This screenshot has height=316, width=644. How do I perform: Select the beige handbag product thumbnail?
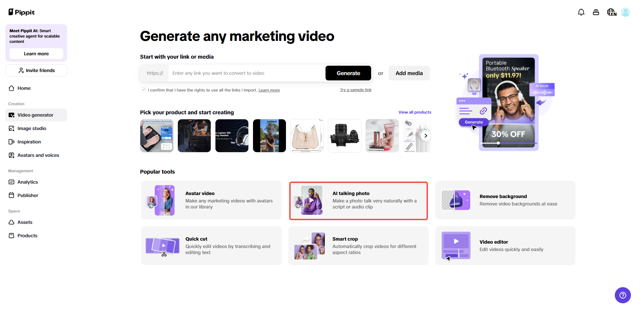[307, 136]
